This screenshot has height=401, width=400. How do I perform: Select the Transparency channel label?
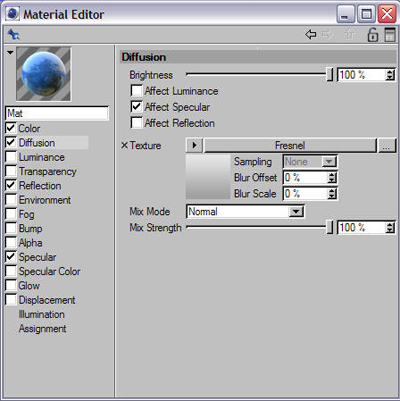click(x=48, y=171)
